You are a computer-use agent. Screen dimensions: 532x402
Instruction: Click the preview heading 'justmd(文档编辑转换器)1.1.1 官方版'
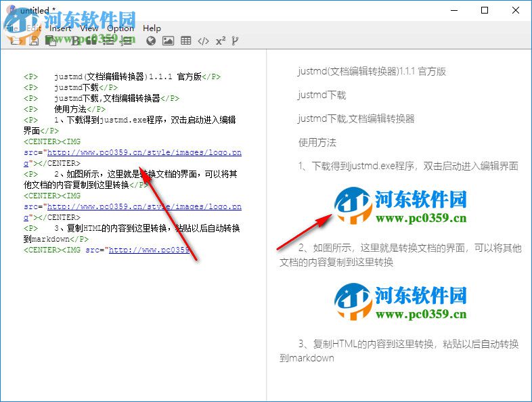[x=372, y=71]
